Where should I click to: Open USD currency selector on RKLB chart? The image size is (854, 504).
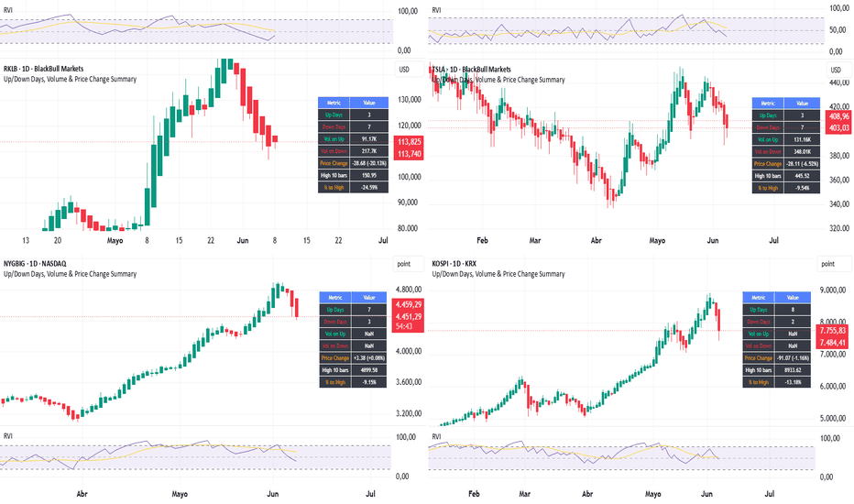404,70
